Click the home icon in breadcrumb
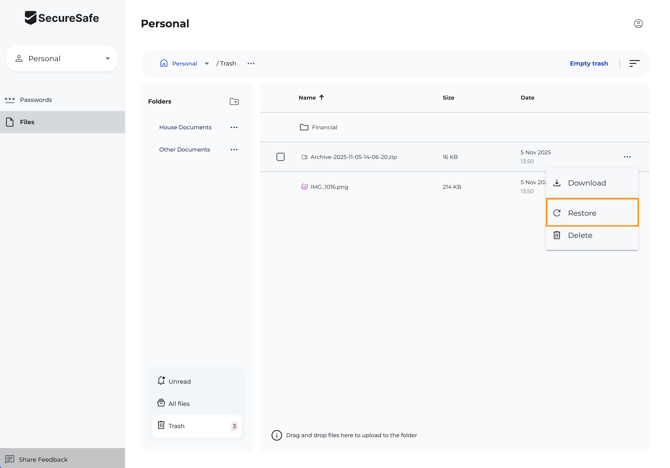Screen dimensions: 670x468 point(164,63)
